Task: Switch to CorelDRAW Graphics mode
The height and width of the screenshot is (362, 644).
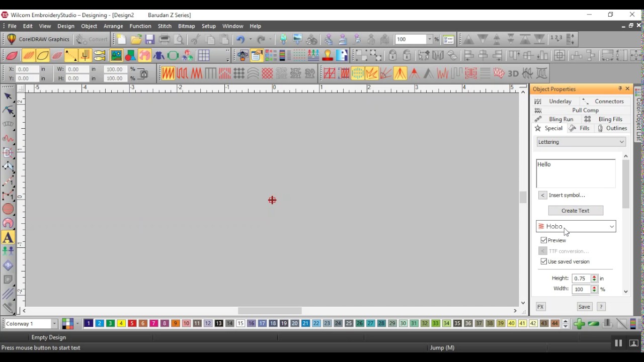Action: [x=38, y=39]
